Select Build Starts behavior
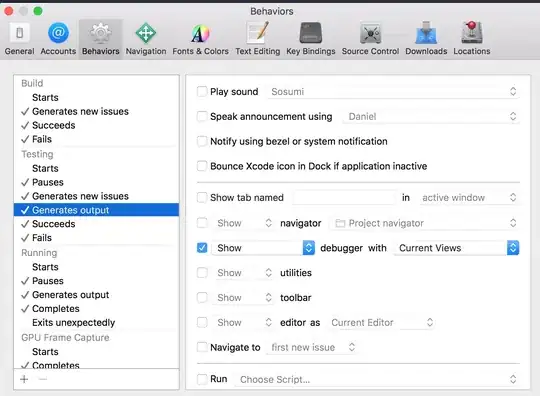Image resolution: width=540 pixels, height=396 pixels. tap(96, 97)
